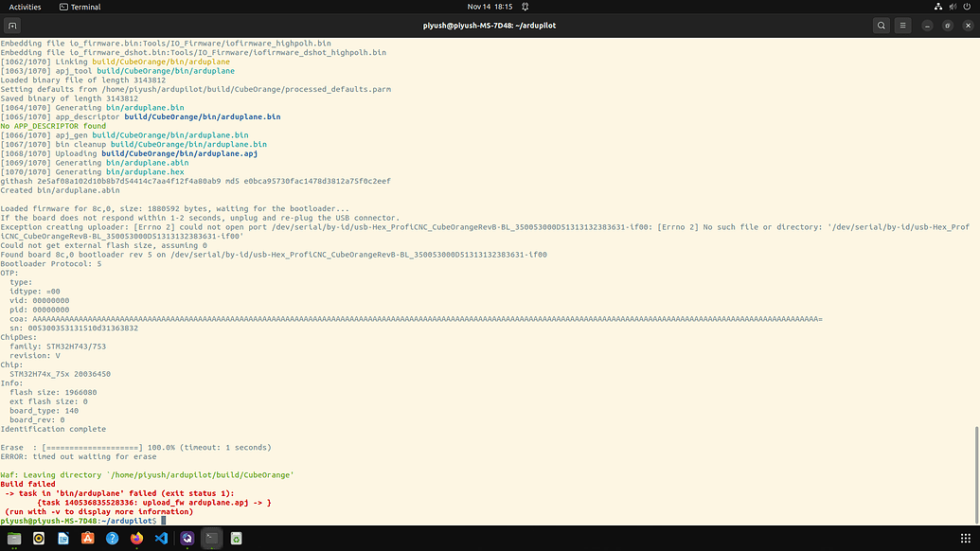The width and height of the screenshot is (980, 551).
Task: Click the terminal search button
Action: 881,26
